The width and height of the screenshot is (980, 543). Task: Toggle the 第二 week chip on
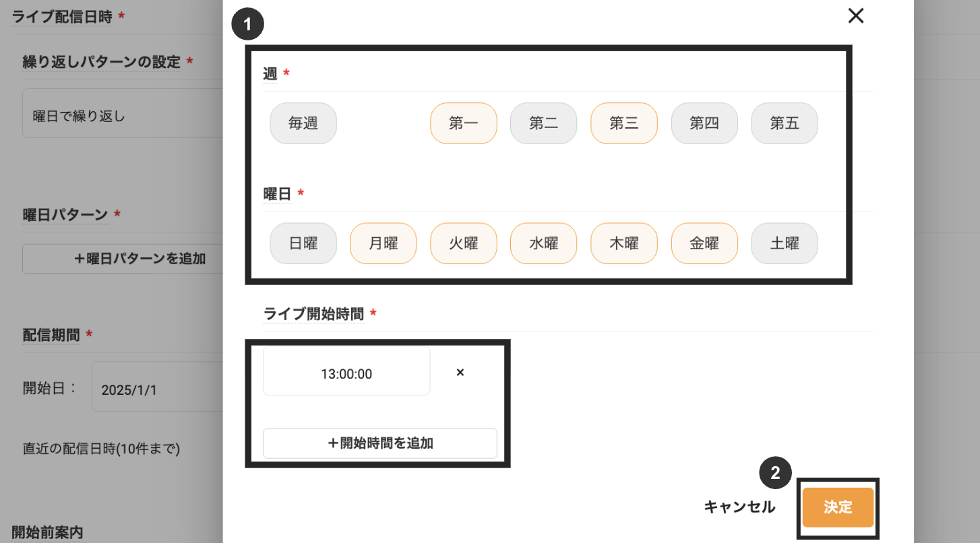point(543,123)
